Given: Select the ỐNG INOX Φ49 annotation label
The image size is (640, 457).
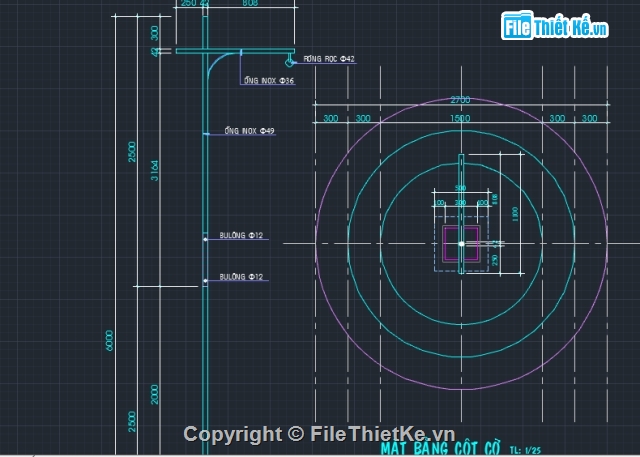Looking at the screenshot, I should (x=249, y=131).
